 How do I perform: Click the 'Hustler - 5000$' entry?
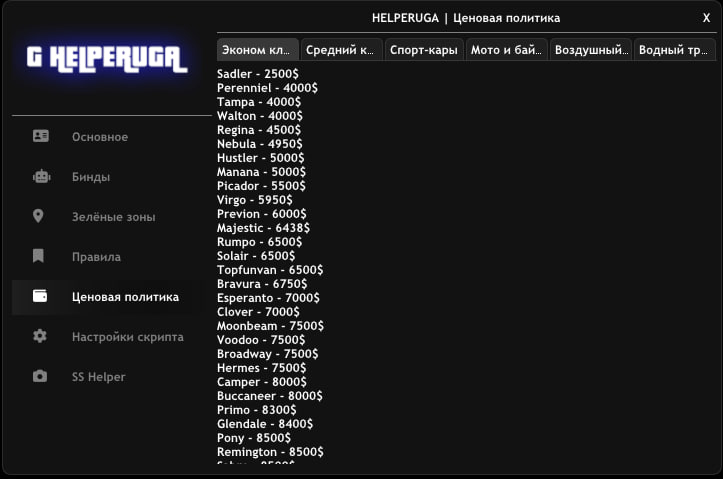261,158
